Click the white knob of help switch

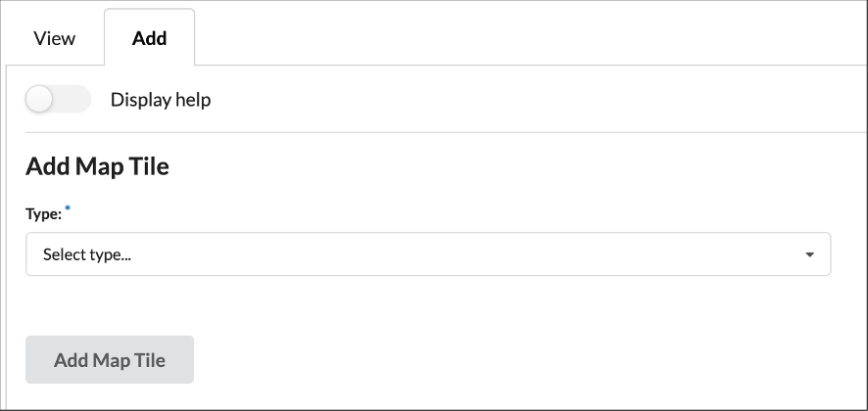40,99
